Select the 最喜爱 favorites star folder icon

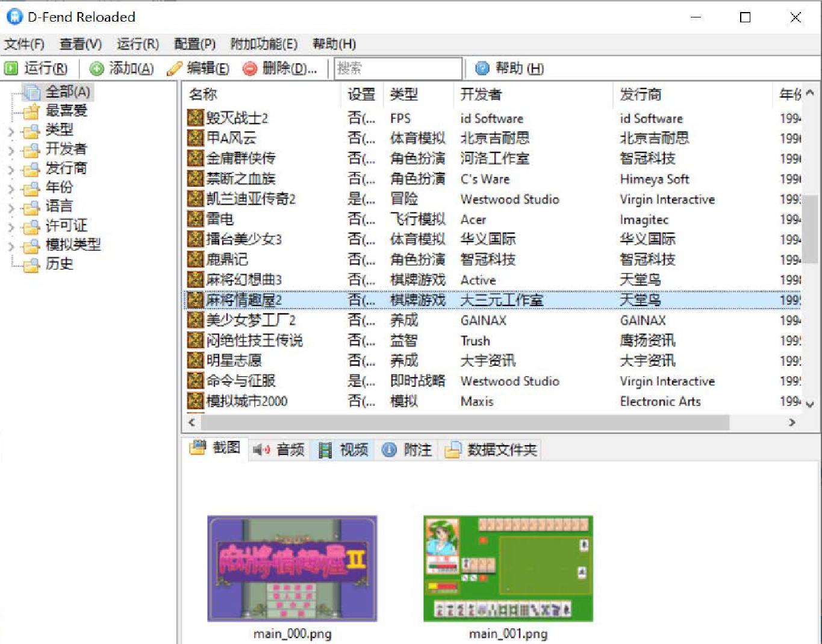pos(31,111)
